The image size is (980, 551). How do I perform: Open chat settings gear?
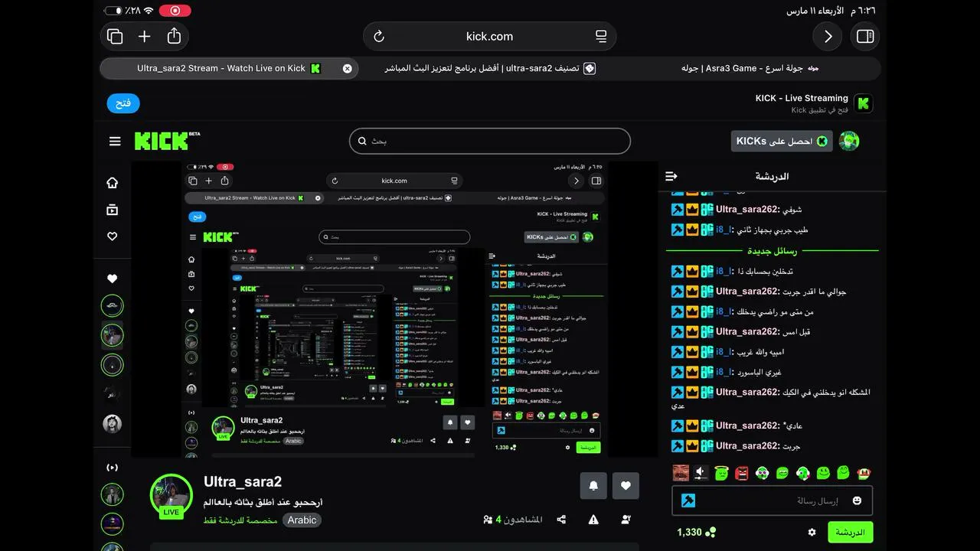(x=812, y=532)
